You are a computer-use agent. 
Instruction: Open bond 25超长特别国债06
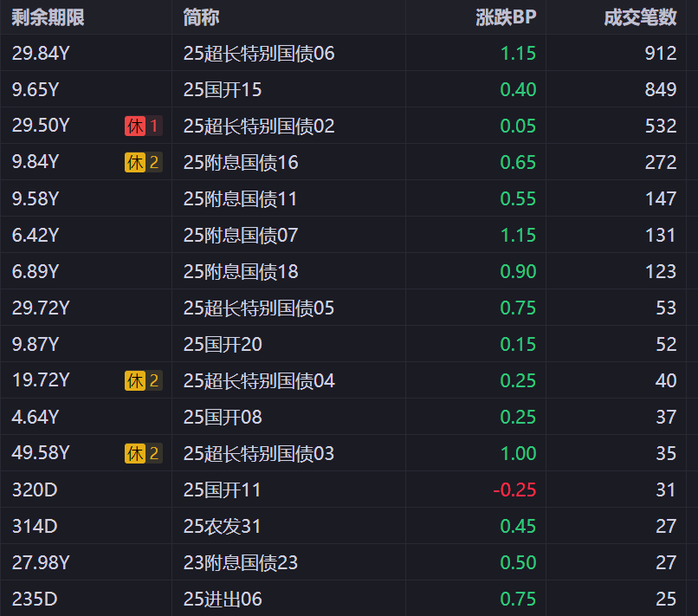[x=259, y=54]
